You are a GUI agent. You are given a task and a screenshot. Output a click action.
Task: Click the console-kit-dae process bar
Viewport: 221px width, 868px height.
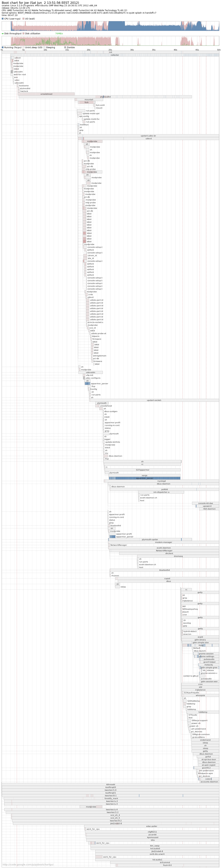[206, 503]
